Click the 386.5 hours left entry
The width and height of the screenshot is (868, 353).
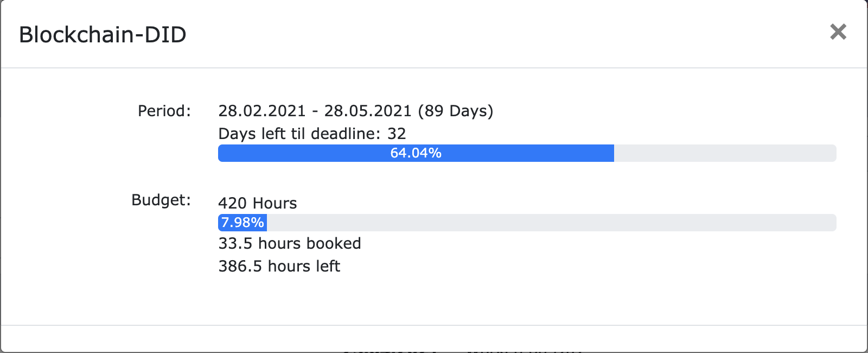point(279,267)
